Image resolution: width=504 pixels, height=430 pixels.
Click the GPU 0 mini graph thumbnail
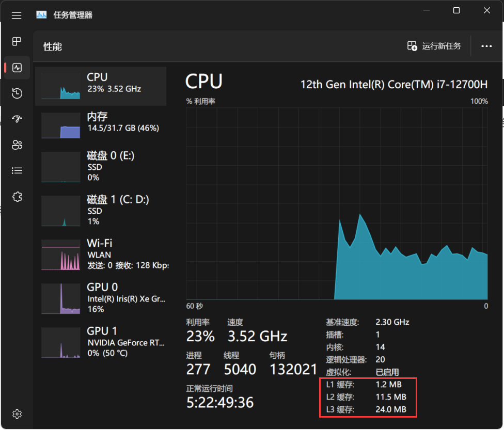pos(61,298)
